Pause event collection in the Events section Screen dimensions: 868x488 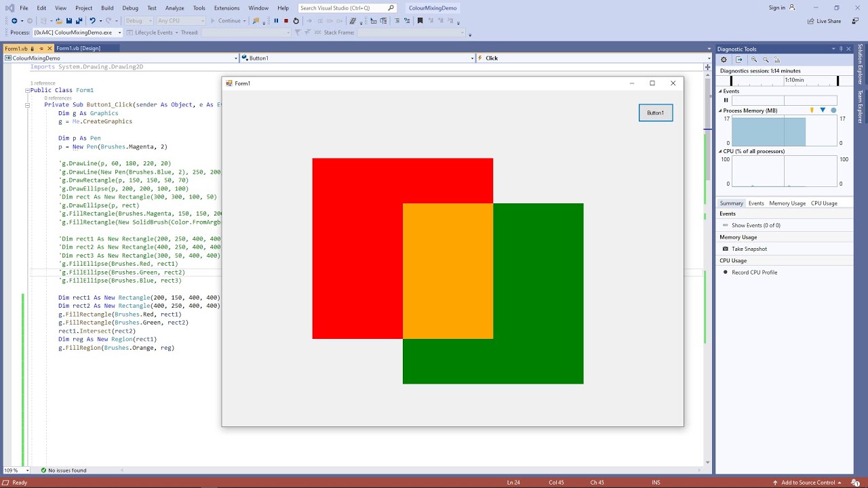[x=726, y=100]
